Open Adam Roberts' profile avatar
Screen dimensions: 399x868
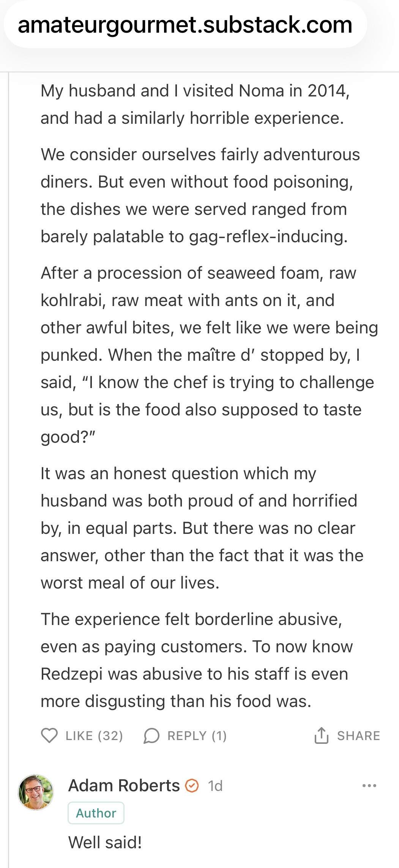36,792
